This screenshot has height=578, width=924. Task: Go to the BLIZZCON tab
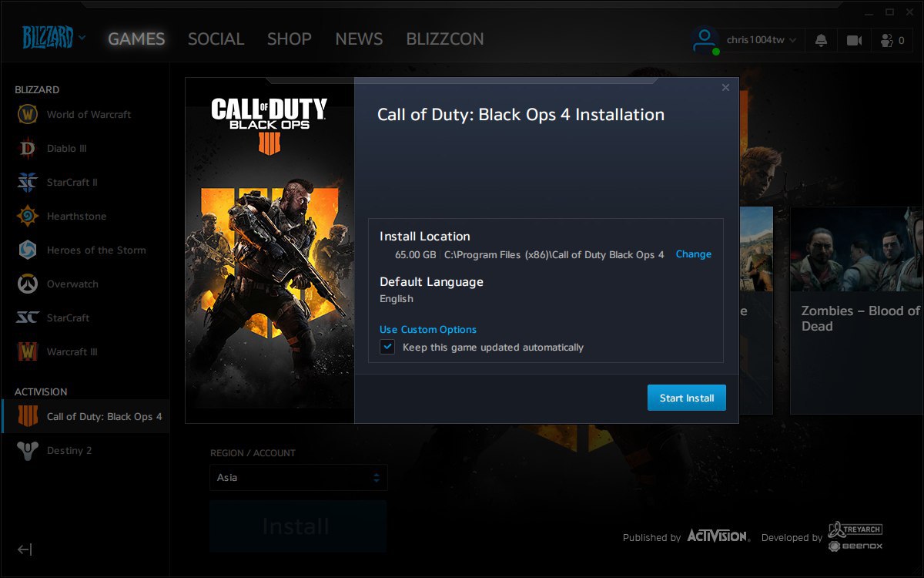tap(445, 39)
